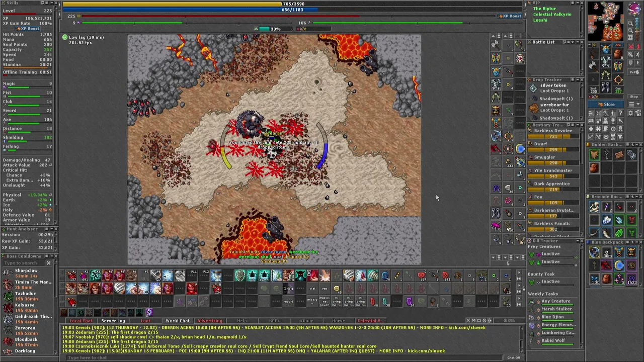
Task: Toggle the PvP mode button
Action: point(634,72)
